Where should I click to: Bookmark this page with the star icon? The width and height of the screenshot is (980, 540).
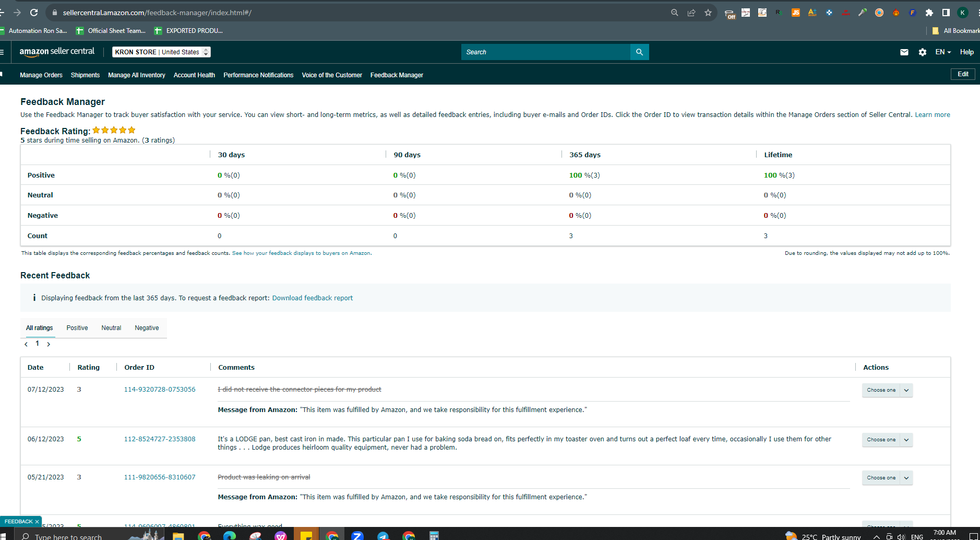(708, 13)
